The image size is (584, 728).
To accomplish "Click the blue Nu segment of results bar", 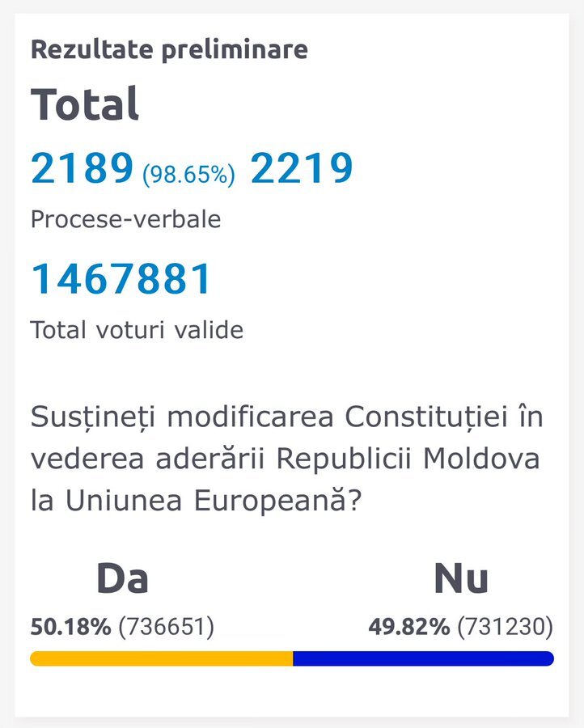I will click(423, 658).
